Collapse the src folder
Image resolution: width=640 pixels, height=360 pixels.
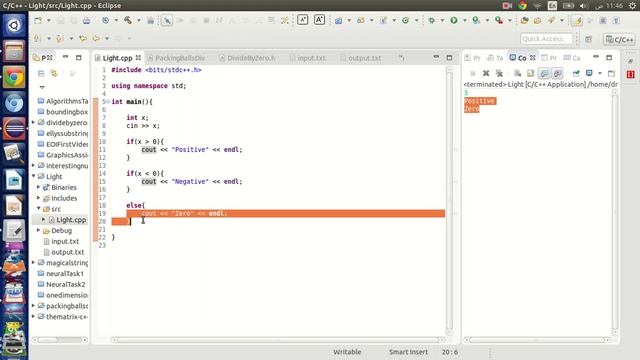click(x=39, y=209)
